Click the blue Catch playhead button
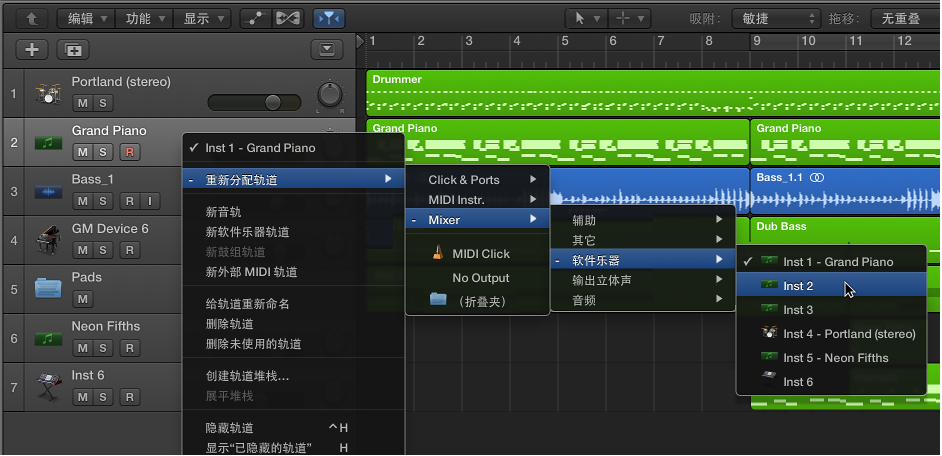 [x=327, y=18]
